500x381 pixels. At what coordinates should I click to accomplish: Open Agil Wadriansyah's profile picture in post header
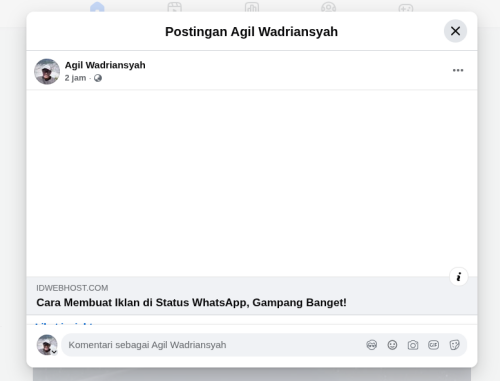pos(47,71)
